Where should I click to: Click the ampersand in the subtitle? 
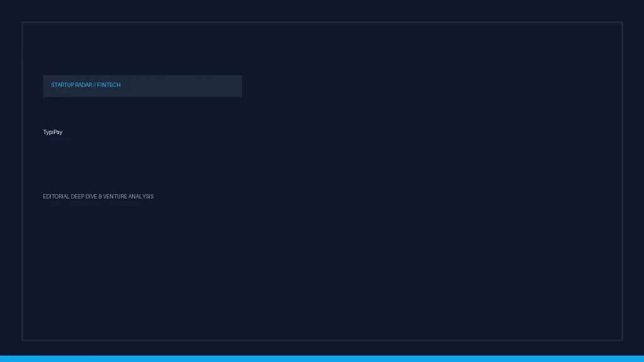click(100, 197)
